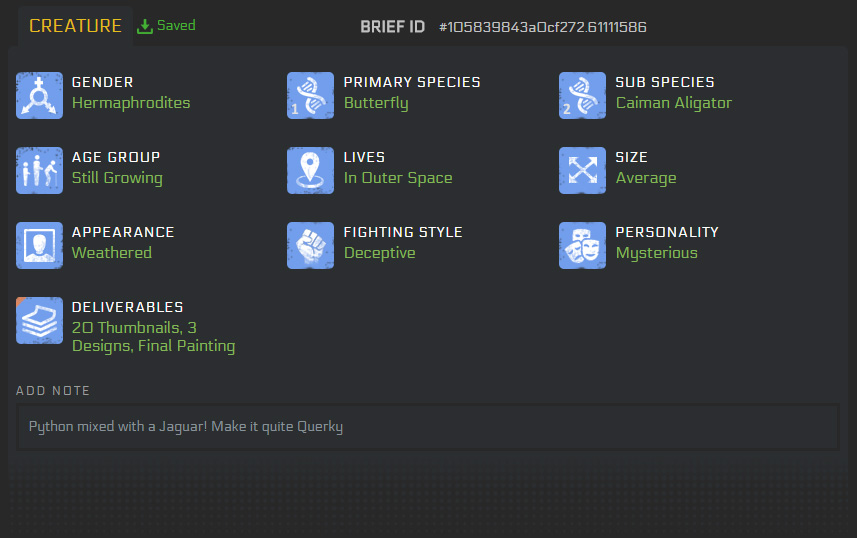Click the Add Note text field
The width and height of the screenshot is (857, 538).
pos(427,427)
